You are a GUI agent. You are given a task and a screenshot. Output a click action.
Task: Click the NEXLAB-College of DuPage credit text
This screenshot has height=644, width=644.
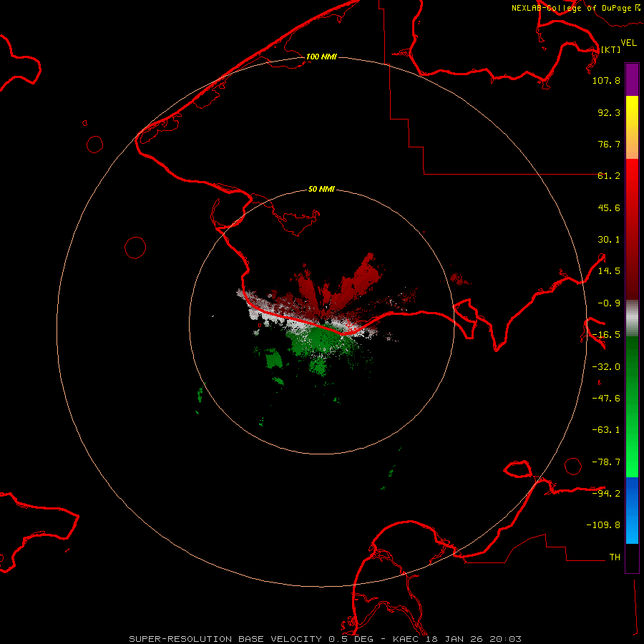(575, 8)
